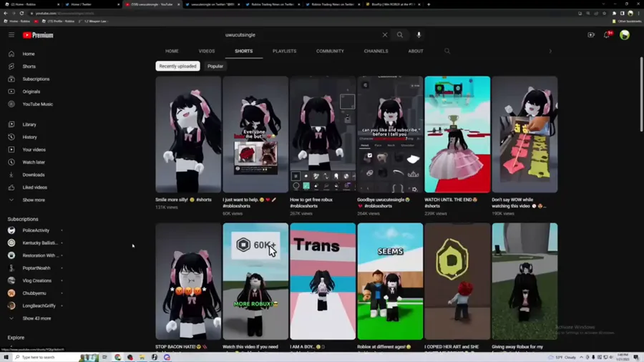Open 'How to get free robux' short
Image resolution: width=644 pixels, height=362 pixels.
click(323, 134)
